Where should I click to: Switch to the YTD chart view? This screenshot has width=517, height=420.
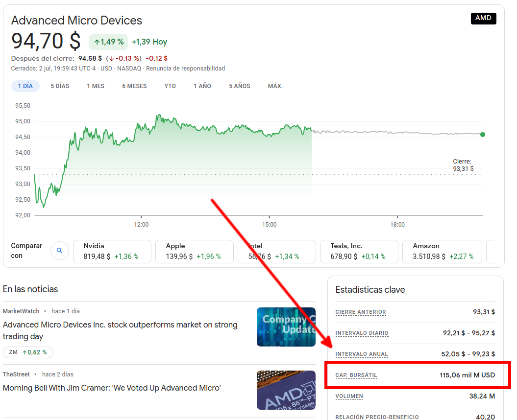[170, 86]
